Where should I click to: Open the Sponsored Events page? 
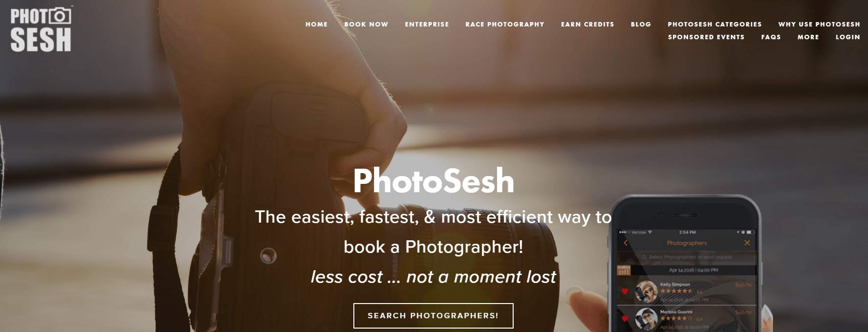click(706, 37)
